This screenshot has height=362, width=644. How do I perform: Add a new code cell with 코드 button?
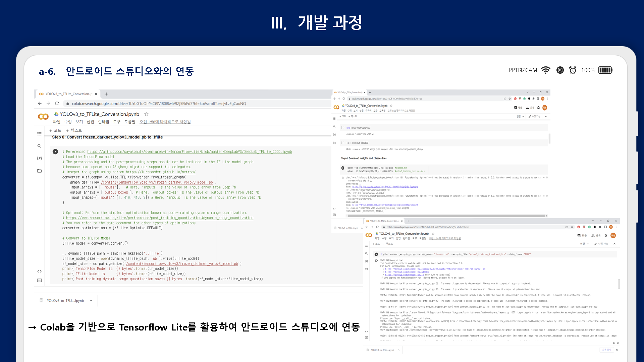coord(55,130)
